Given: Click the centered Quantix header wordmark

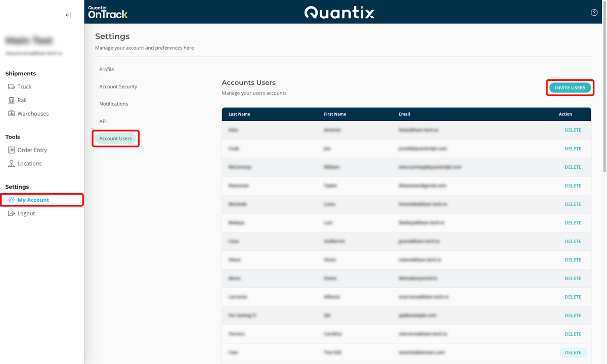Looking at the screenshot, I should [339, 12].
